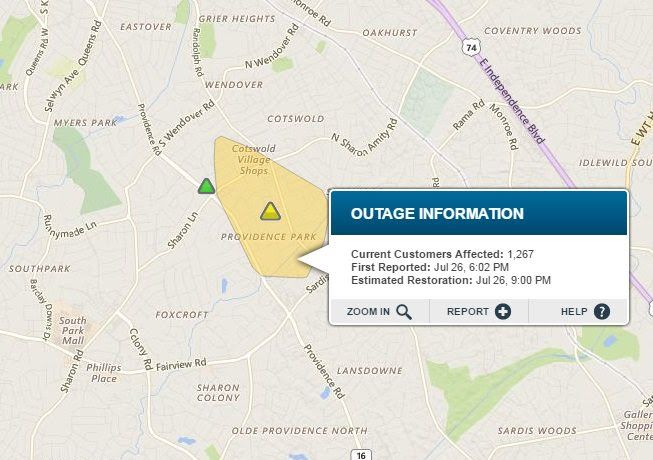Screen dimensions: 653x460
Task: Click the Estimated Restoration time text
Action: 451,280
